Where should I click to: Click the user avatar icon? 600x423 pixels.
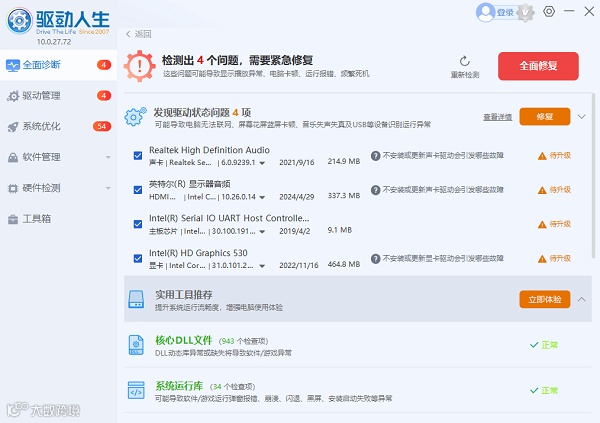click(x=486, y=12)
